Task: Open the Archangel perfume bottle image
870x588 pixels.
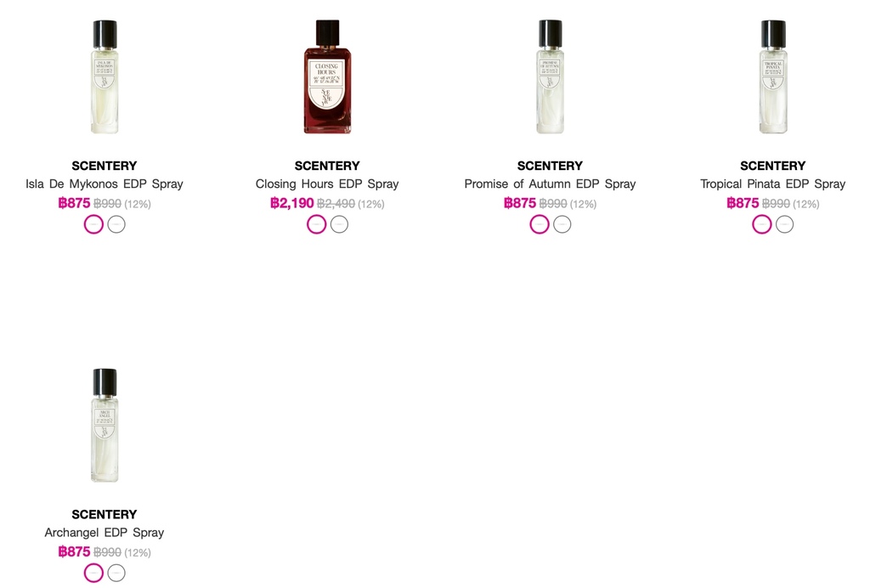Action: [105, 426]
